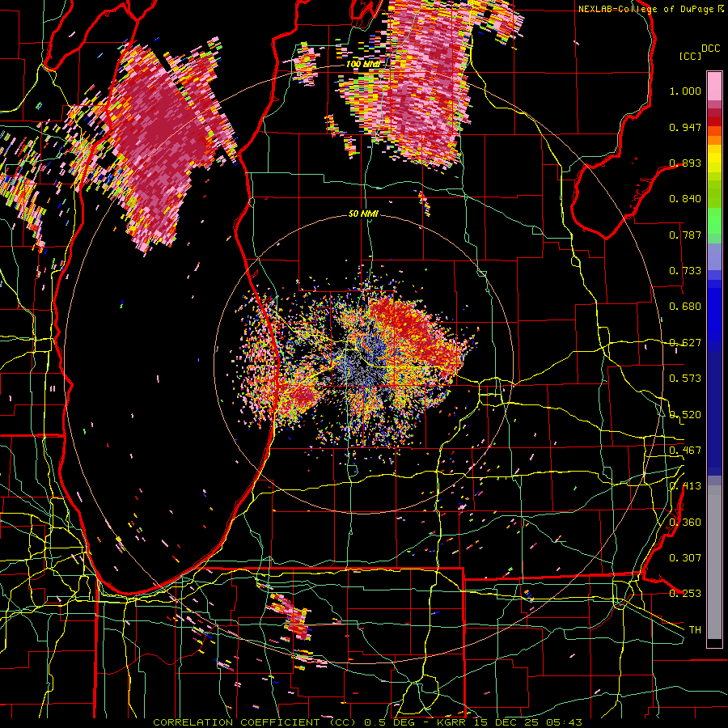
Task: Click the 0.573 legend value
Action: click(x=685, y=379)
